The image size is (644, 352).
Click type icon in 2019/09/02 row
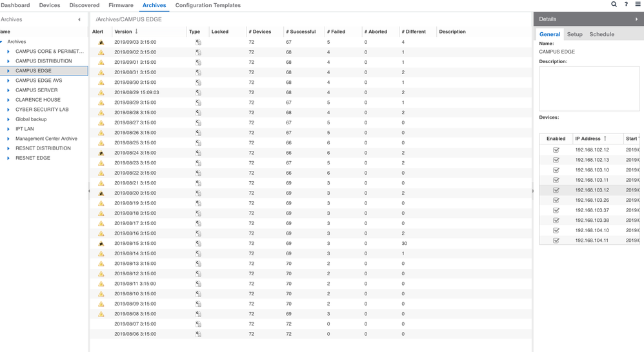(198, 52)
